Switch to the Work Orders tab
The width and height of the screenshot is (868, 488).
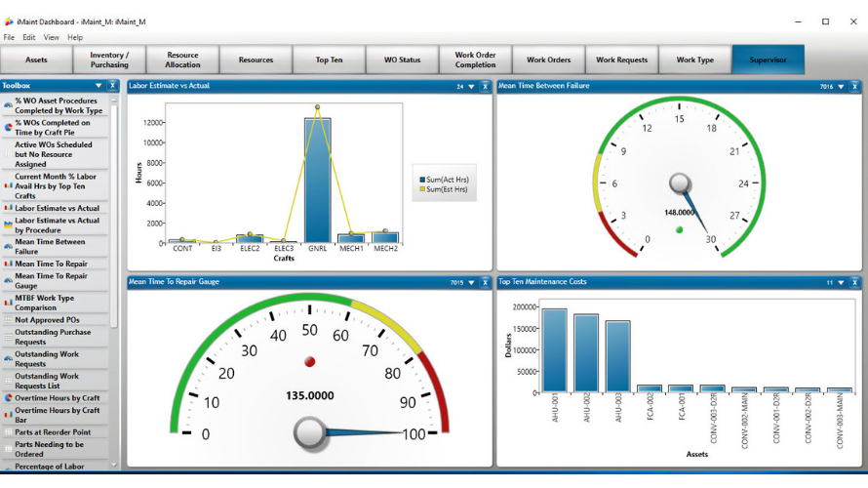[548, 60]
